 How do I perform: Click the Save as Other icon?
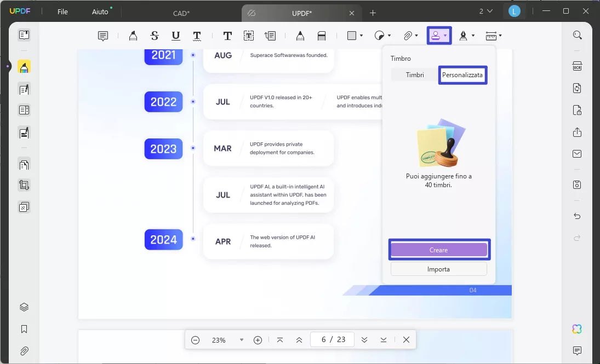pyautogui.click(x=578, y=184)
